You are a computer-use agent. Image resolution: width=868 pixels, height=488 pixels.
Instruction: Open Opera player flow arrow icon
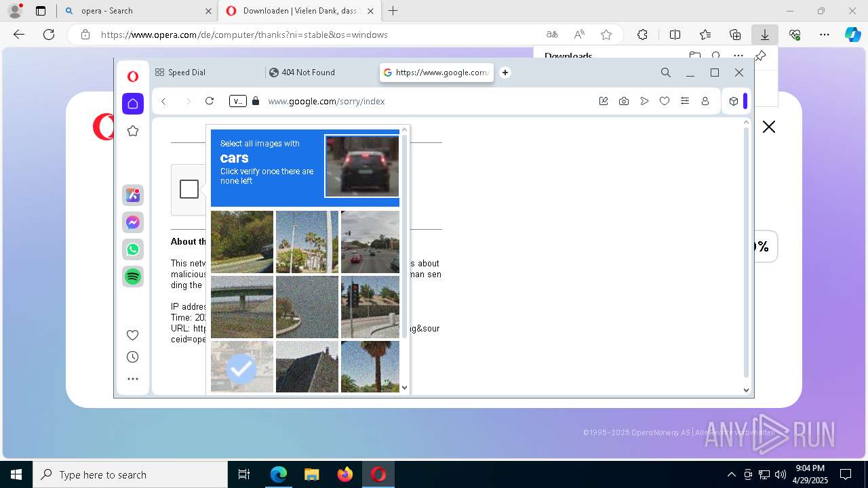coord(644,101)
